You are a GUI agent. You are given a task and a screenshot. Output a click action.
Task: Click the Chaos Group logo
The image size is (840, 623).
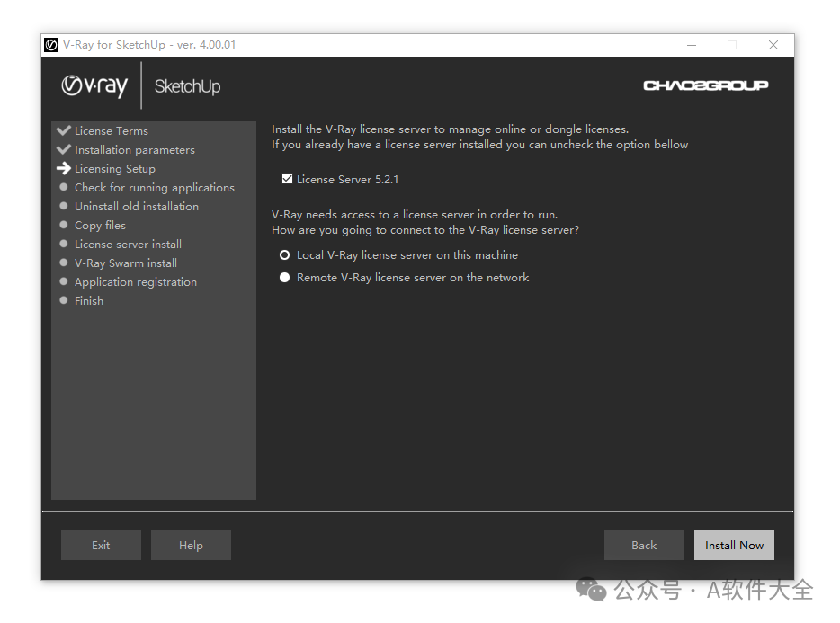705,85
